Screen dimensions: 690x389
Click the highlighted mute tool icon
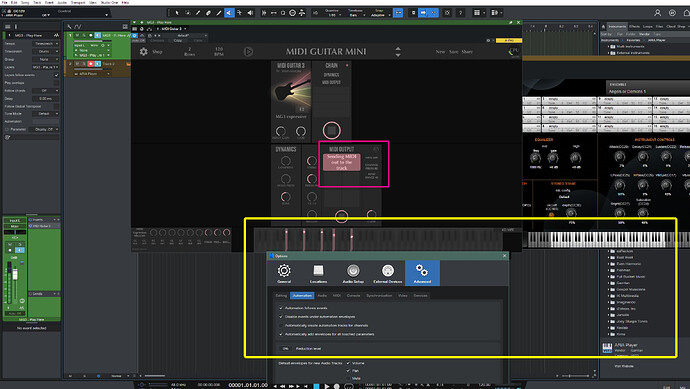pyautogui.click(x=229, y=13)
